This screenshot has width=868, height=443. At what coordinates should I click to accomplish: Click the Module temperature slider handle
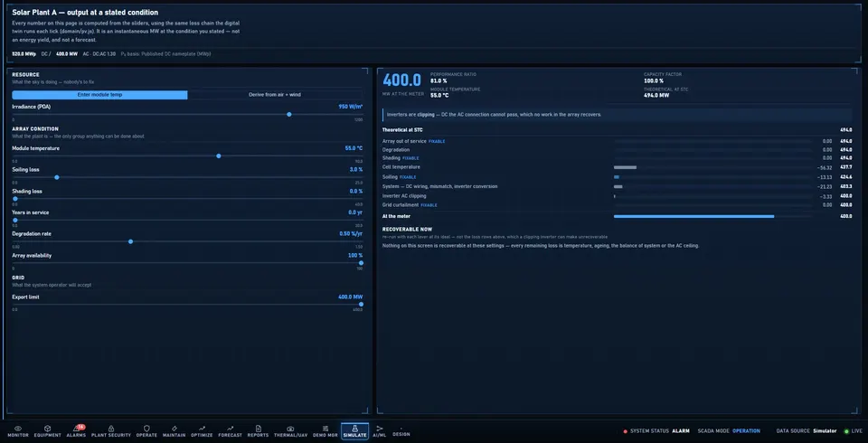[x=219, y=156]
